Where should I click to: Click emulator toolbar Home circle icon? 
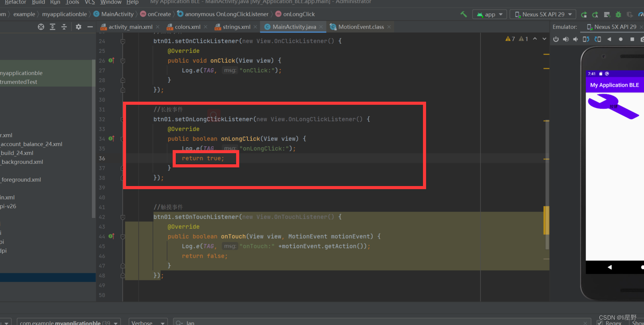coord(620,39)
